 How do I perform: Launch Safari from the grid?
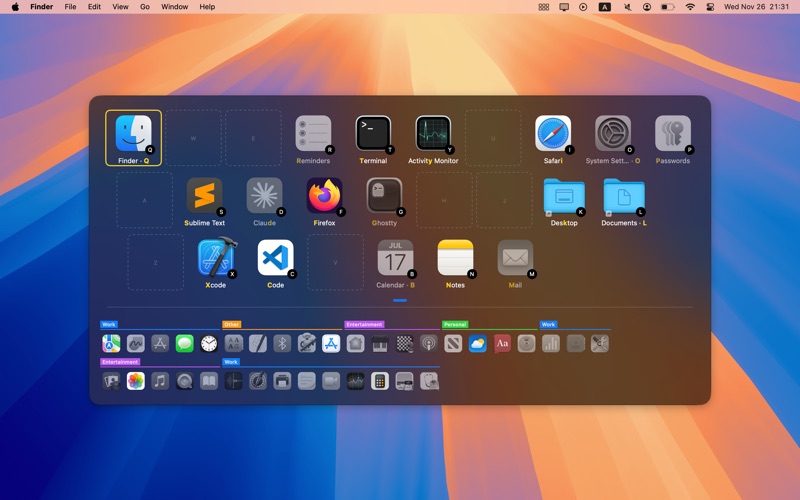(x=553, y=138)
